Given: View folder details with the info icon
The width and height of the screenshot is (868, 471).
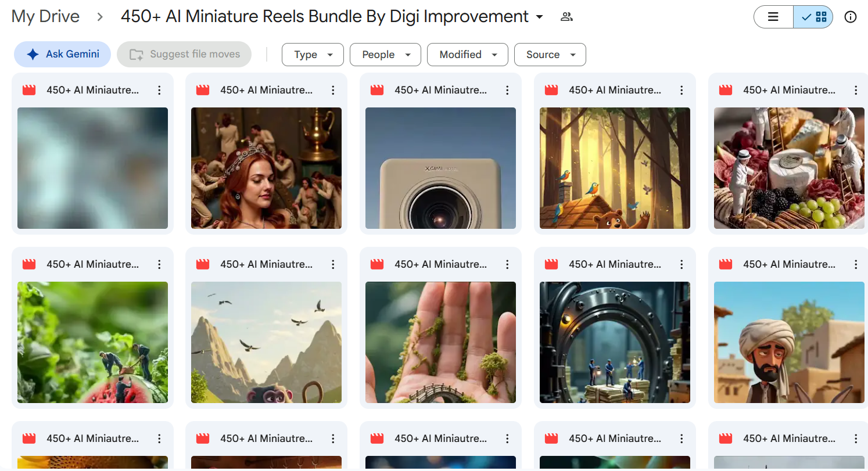Looking at the screenshot, I should point(851,17).
